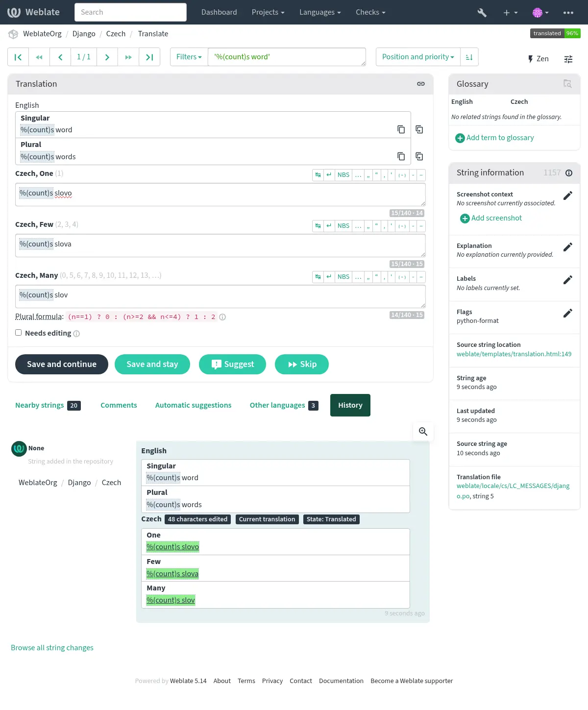588x710 pixels.
Task: Open the three-dots more menu in header
Action: 568,13
